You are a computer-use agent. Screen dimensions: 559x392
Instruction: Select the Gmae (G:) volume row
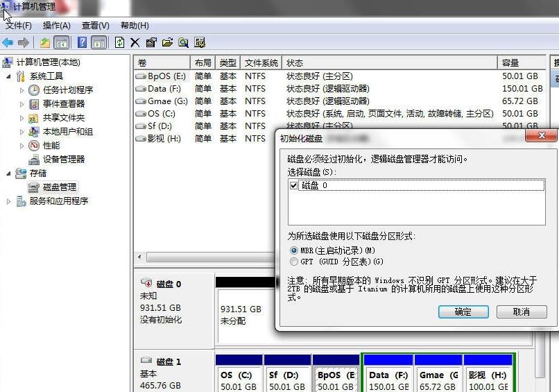pos(339,101)
